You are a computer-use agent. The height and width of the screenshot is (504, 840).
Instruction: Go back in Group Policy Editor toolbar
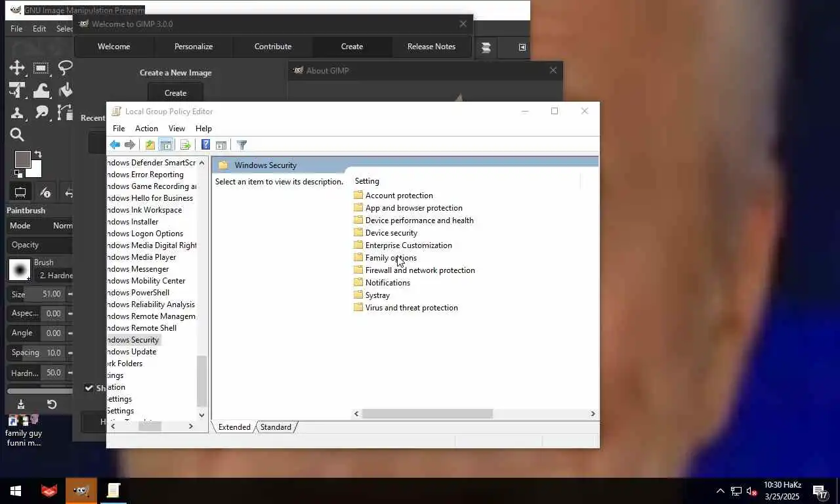[x=115, y=145]
